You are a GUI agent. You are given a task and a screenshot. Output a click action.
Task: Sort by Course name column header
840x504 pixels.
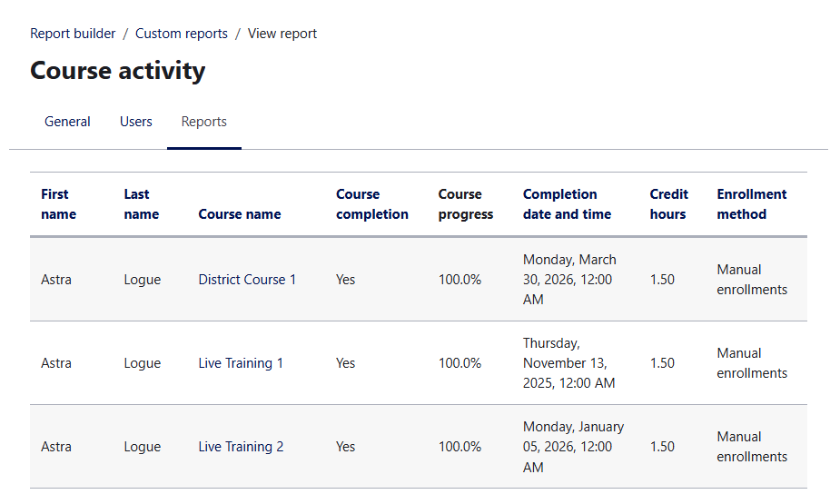tap(240, 214)
